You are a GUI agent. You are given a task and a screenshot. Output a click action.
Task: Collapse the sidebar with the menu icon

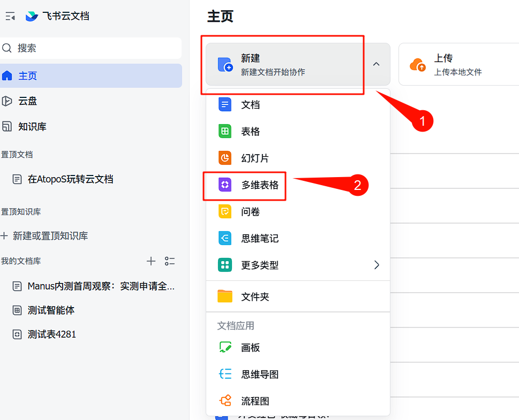tap(10, 16)
